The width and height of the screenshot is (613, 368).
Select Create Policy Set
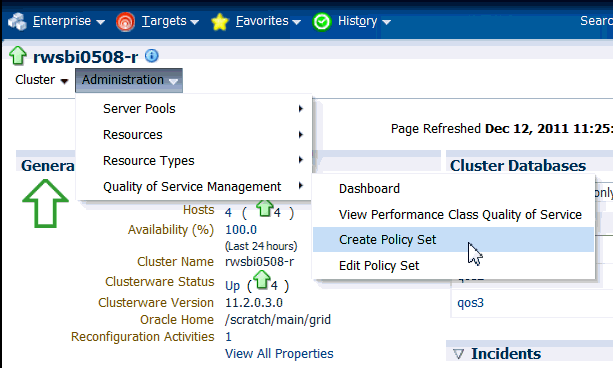(x=453, y=240)
